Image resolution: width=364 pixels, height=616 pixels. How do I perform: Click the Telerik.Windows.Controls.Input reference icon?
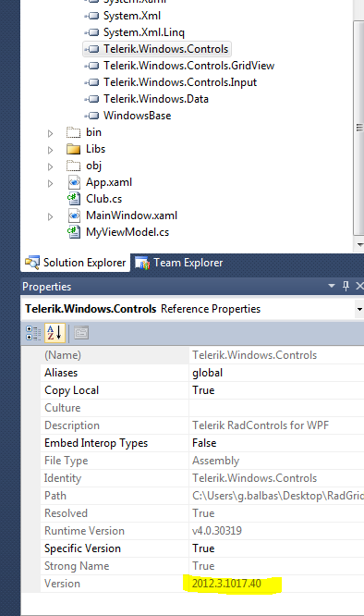[92, 82]
